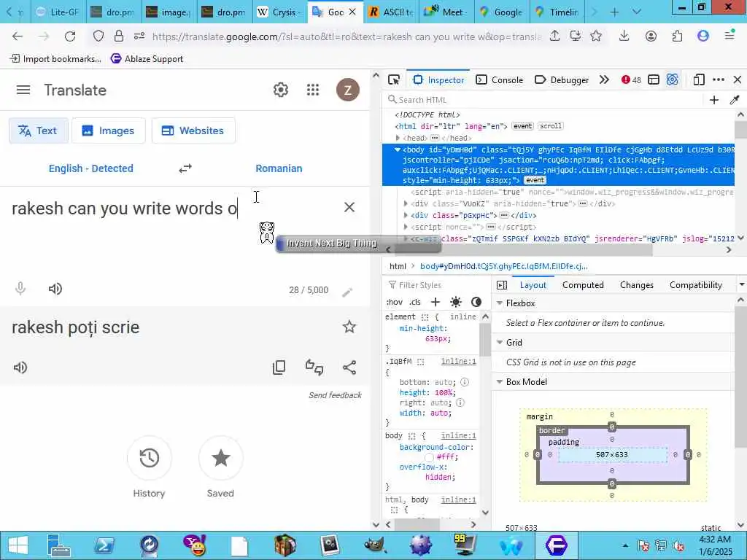
Task: Reload the current page
Action: click(x=70, y=36)
